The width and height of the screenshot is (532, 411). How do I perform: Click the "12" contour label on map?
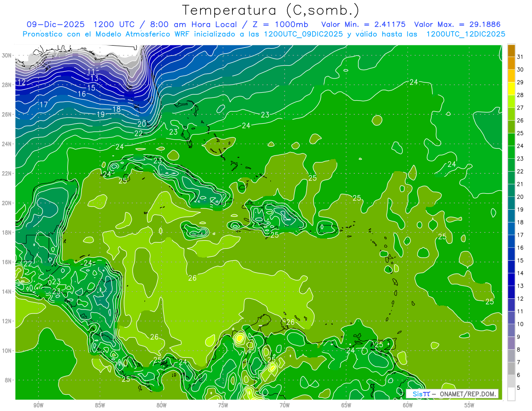pos(22,82)
